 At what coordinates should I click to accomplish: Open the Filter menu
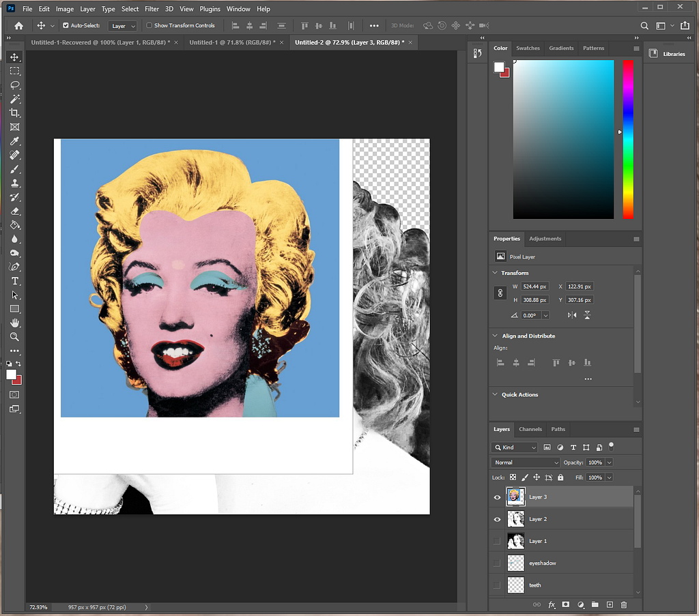click(152, 9)
